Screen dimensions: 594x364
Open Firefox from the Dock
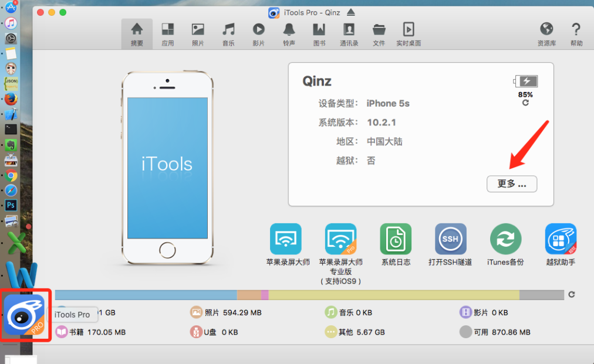11,98
